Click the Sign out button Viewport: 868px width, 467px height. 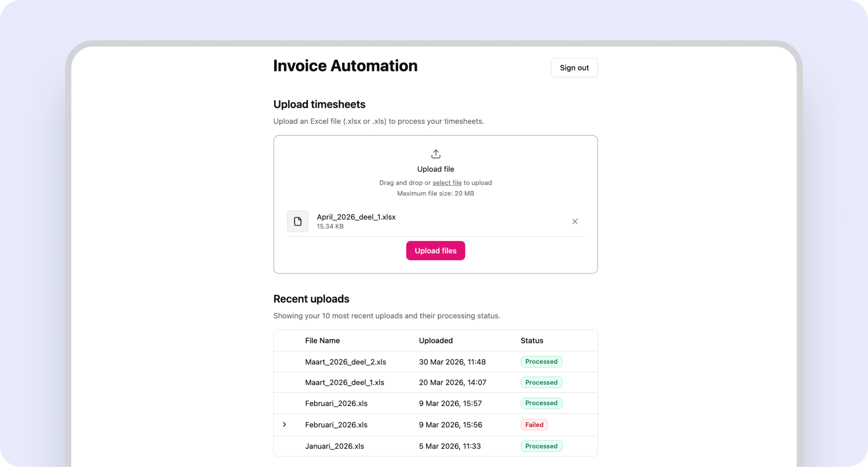(x=574, y=68)
